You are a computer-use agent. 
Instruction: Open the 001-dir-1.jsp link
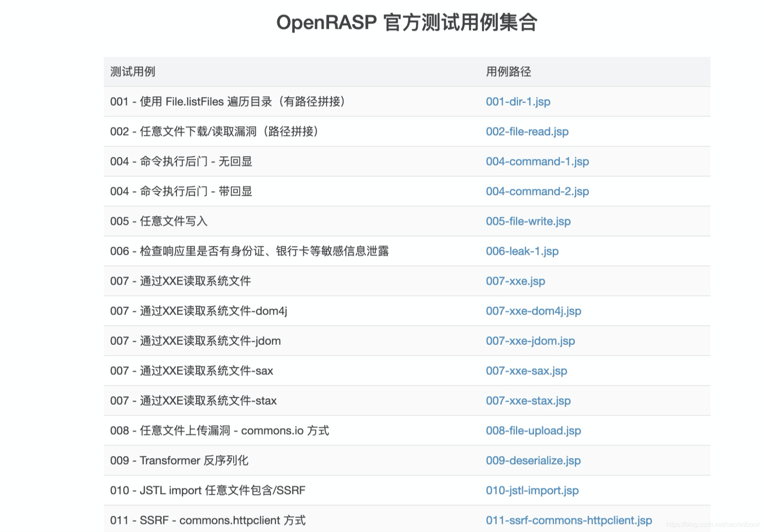coord(518,102)
